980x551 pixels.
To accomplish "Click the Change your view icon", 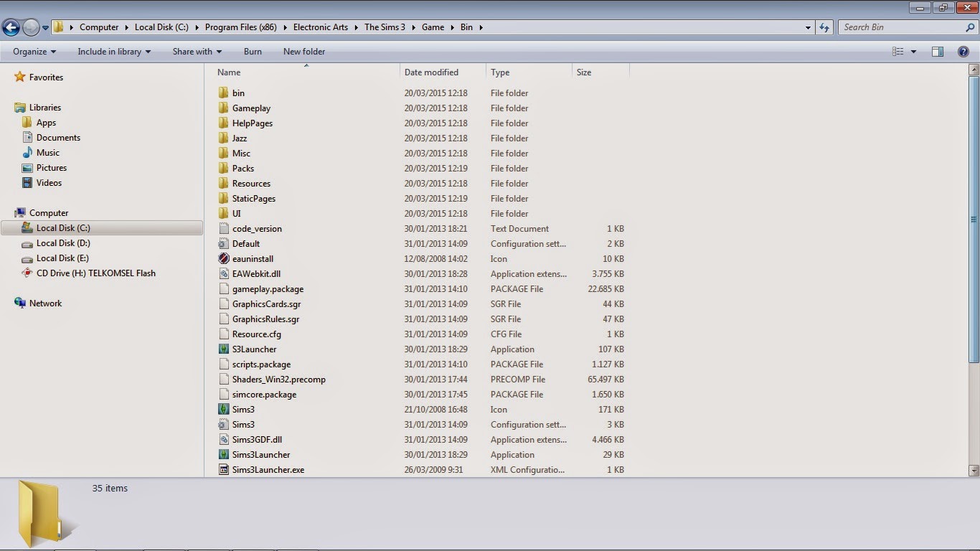I will coord(897,52).
